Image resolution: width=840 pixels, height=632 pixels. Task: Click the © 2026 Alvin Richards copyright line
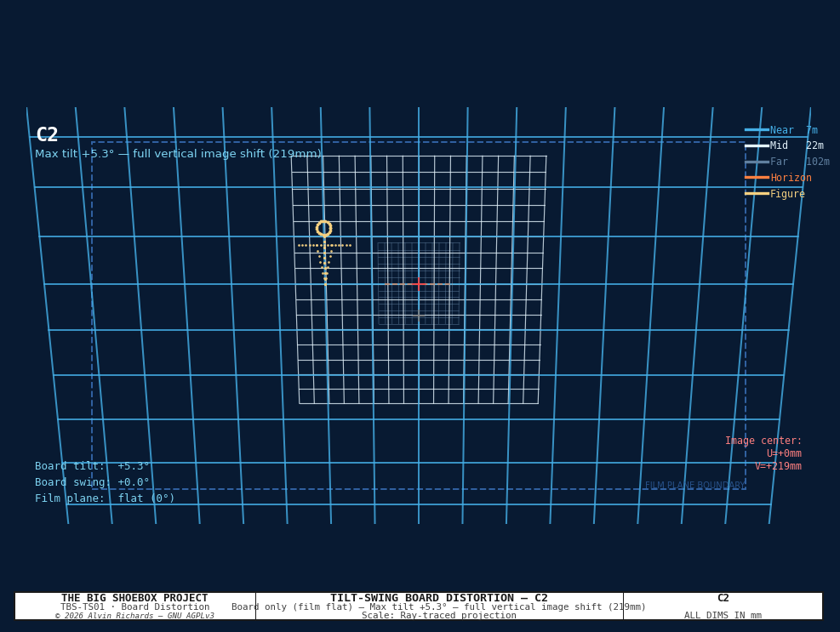pos(134,616)
